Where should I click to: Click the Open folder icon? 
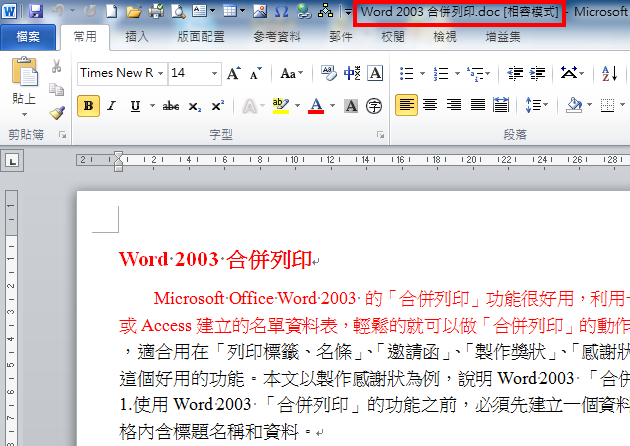tap(134, 11)
